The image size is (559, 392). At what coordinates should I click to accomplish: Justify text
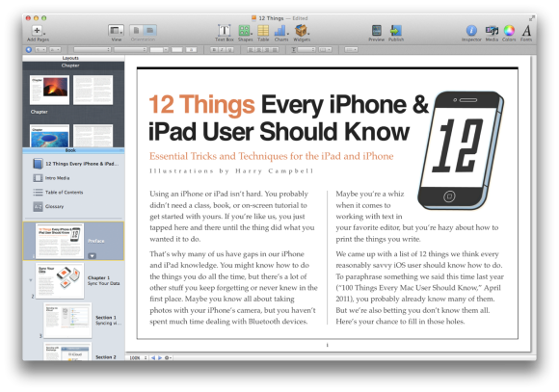click(x=275, y=49)
